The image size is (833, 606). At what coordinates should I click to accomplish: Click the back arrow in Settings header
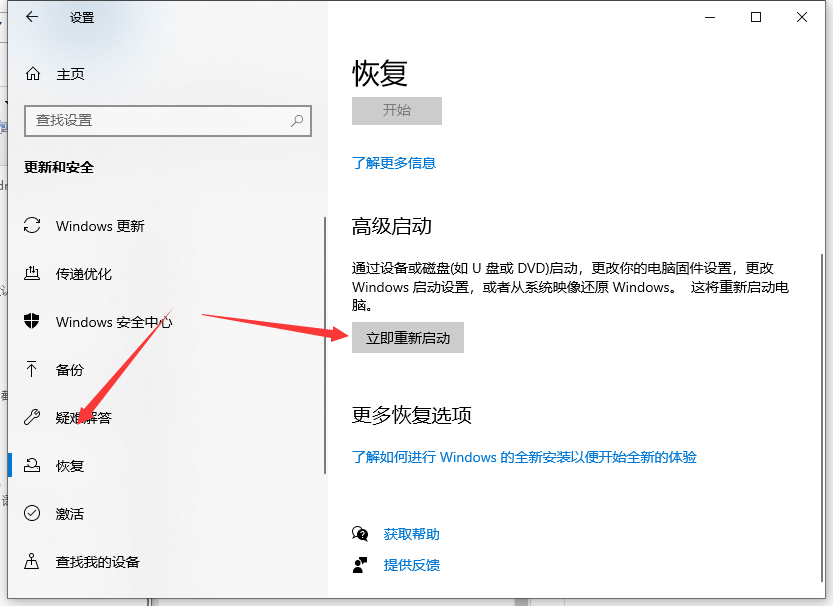[x=32, y=17]
